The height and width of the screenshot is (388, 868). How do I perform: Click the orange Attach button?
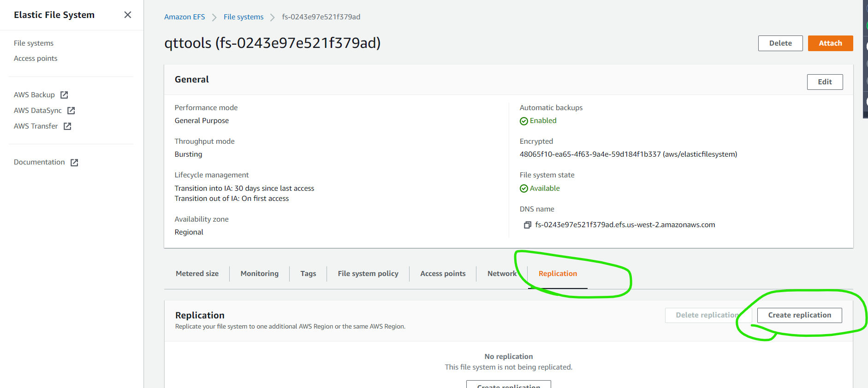click(x=830, y=43)
